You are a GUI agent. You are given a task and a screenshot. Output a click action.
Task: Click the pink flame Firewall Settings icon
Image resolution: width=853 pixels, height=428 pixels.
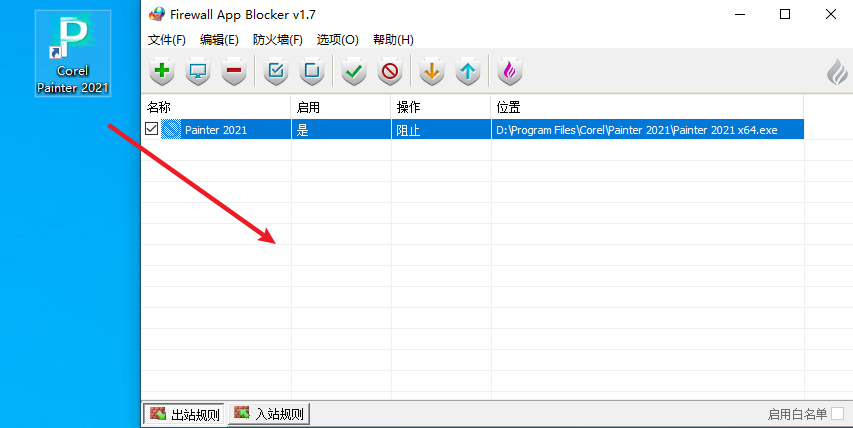[510, 71]
